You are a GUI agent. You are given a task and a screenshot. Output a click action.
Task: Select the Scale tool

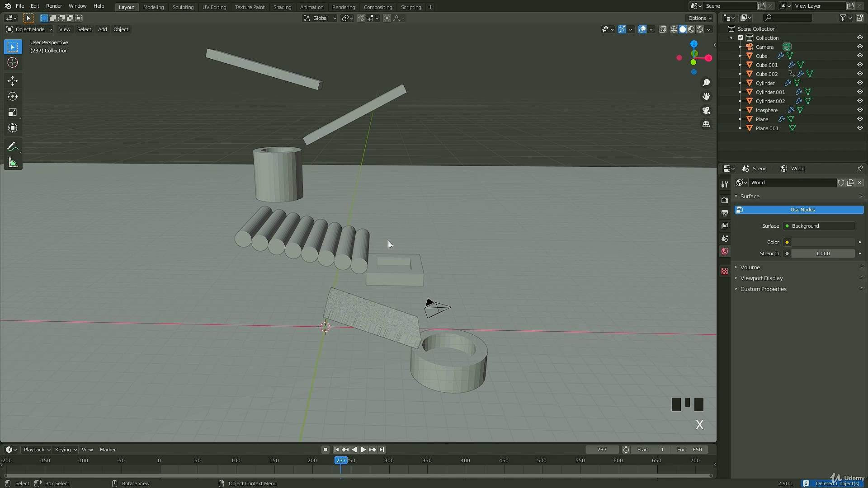[x=13, y=113]
